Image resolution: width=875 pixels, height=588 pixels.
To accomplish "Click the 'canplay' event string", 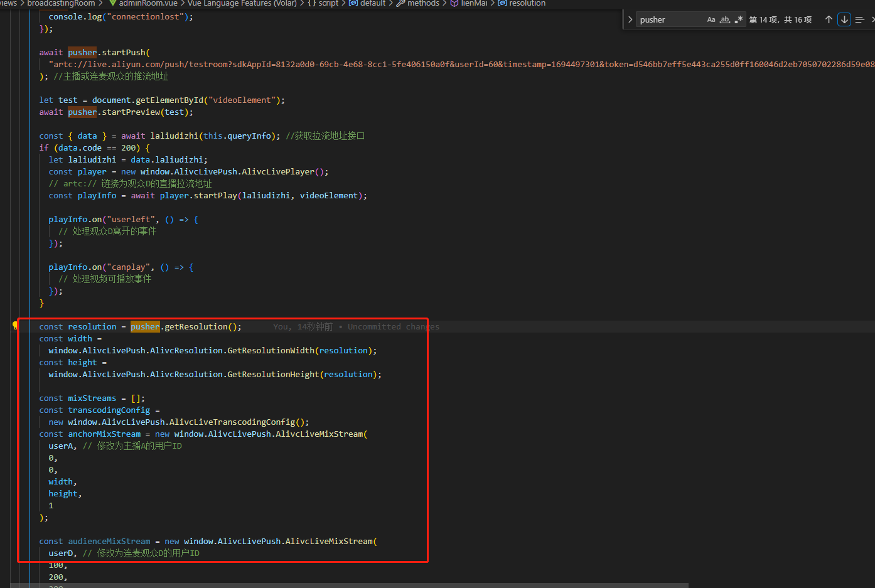I will point(128,267).
